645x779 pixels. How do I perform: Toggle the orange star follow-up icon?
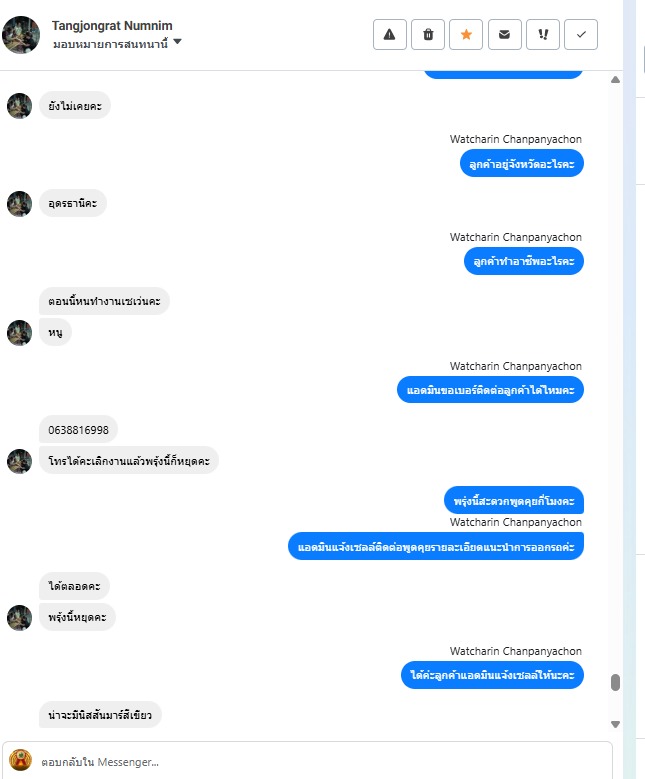pos(466,35)
